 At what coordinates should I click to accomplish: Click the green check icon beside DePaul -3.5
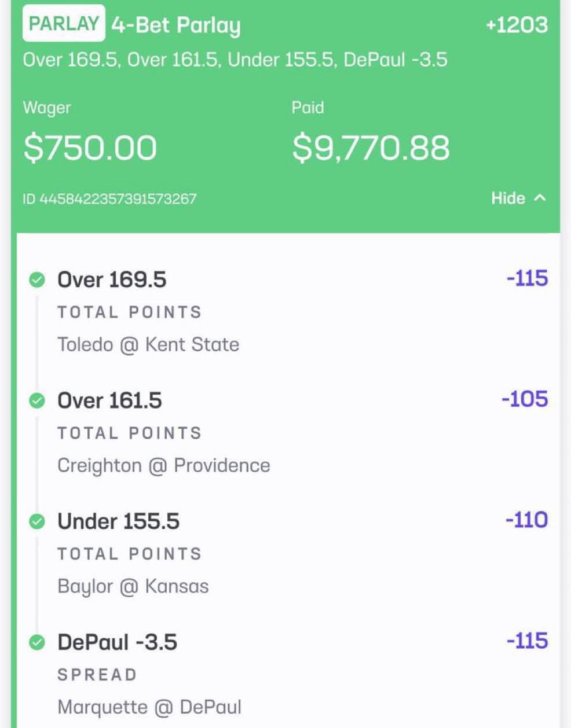37,642
